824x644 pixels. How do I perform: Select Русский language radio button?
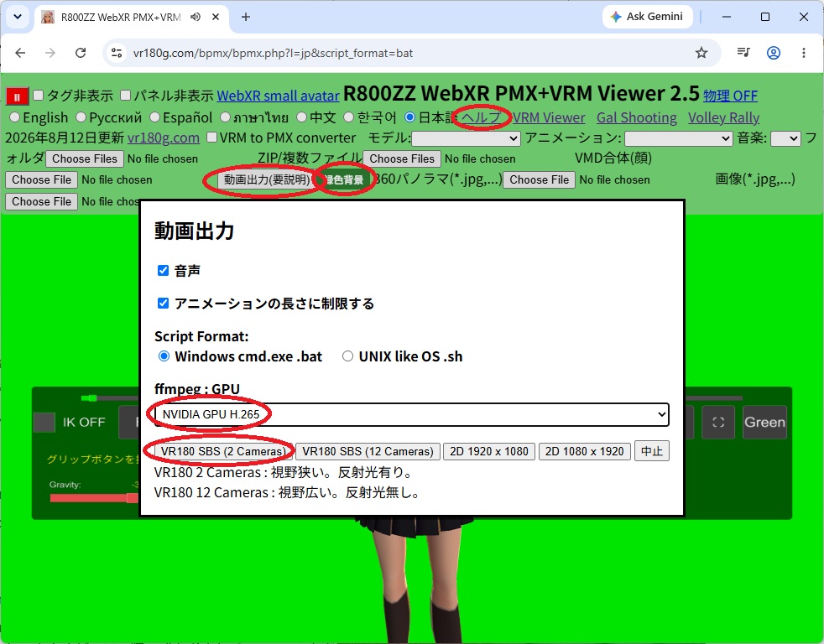click(x=81, y=117)
